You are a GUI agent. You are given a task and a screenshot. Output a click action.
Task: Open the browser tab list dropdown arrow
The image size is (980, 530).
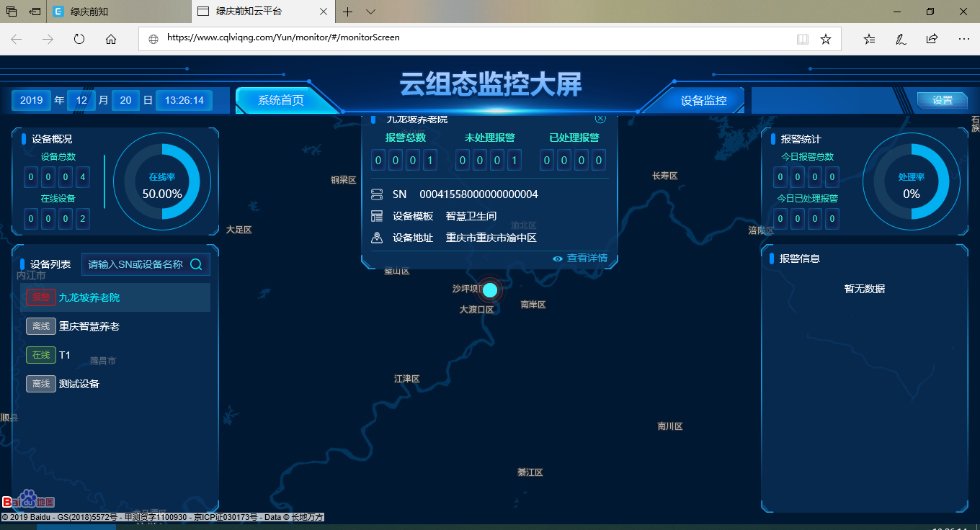pos(370,12)
